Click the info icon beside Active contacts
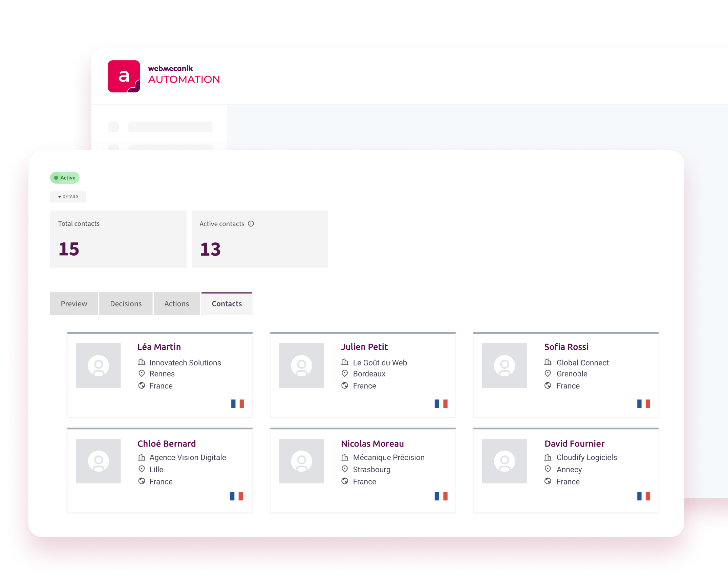Image resolution: width=728 pixels, height=585 pixels. coord(251,223)
